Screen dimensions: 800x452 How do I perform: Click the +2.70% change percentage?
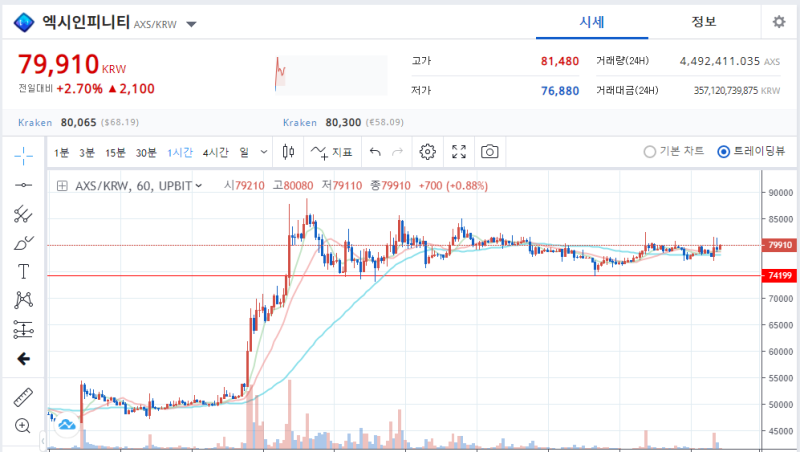(80, 89)
